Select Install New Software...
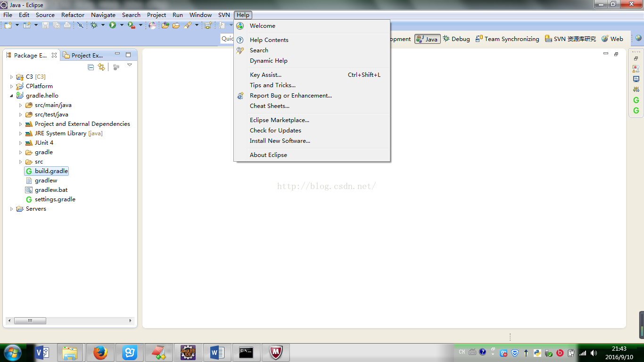 click(312, 141)
